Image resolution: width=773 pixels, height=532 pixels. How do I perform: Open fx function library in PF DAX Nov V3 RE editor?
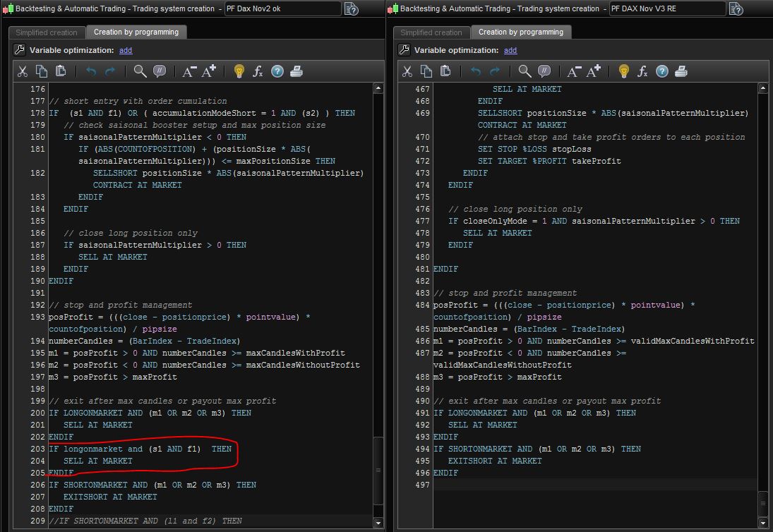tap(642, 71)
